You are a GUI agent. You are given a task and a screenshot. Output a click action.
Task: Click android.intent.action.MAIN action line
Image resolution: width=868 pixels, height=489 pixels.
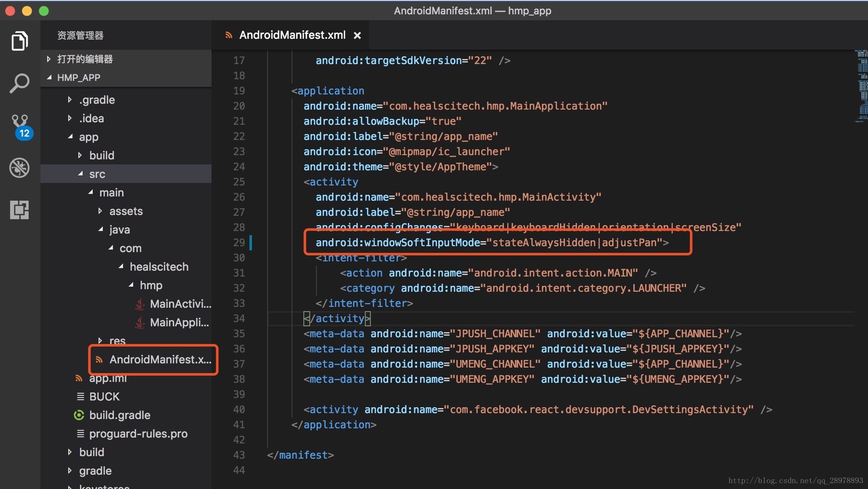click(498, 273)
